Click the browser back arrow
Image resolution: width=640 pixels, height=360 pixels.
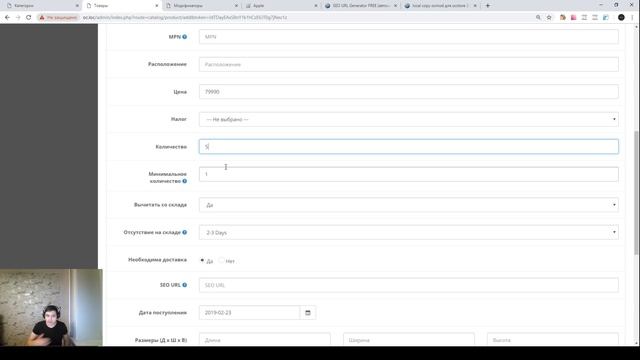[x=7, y=18]
